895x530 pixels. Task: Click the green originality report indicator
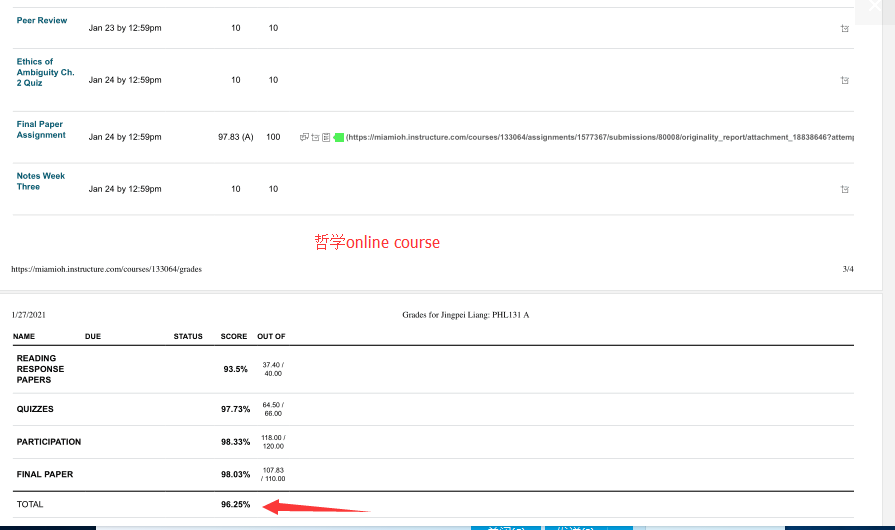coord(338,137)
